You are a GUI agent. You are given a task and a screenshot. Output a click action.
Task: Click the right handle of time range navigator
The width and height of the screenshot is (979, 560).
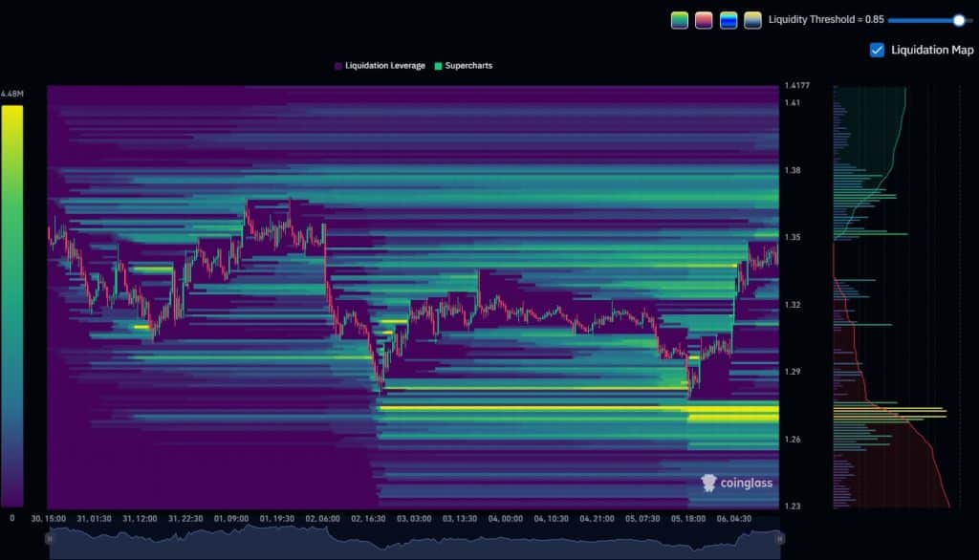tap(779, 539)
